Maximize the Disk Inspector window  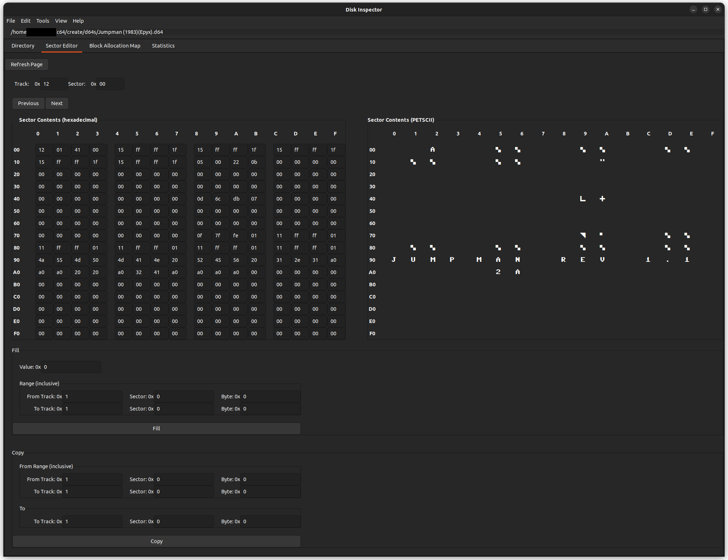click(705, 9)
